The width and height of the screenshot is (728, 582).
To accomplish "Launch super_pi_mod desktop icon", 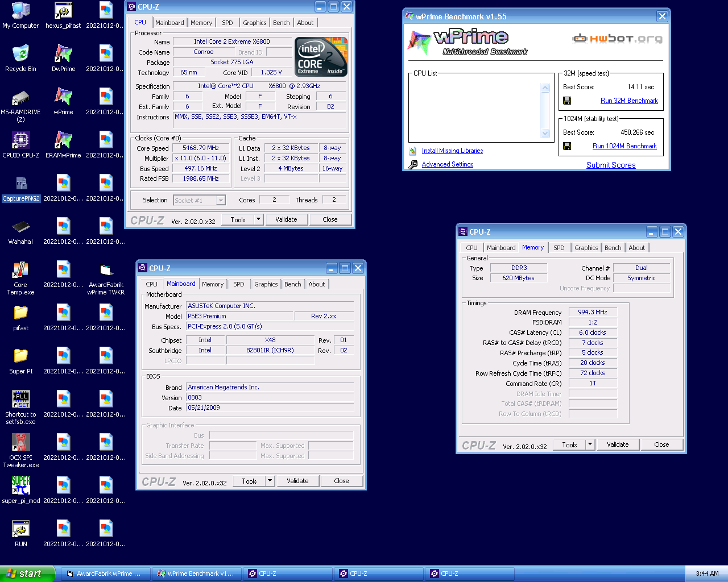I will tap(20, 490).
